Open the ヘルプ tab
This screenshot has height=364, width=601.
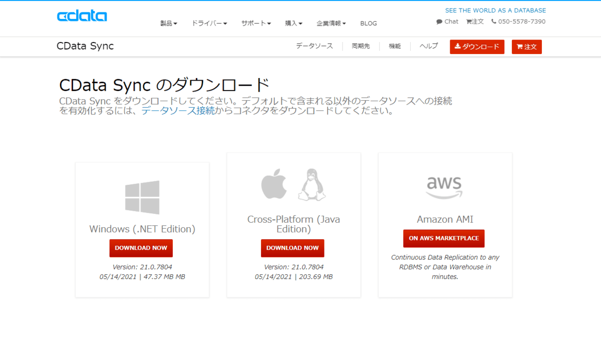(x=429, y=46)
